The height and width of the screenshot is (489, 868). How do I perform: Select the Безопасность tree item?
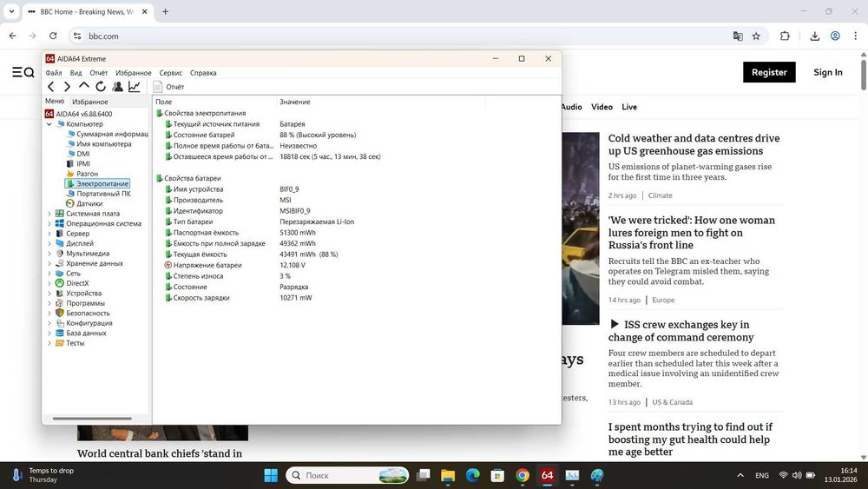tap(82, 314)
